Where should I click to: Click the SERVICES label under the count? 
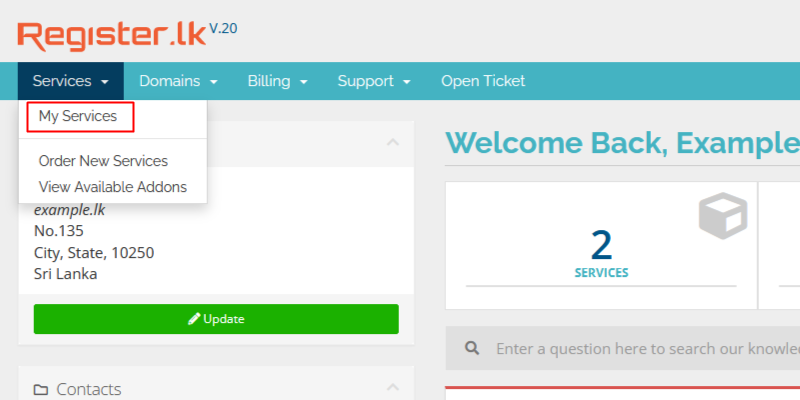pyautogui.click(x=601, y=272)
